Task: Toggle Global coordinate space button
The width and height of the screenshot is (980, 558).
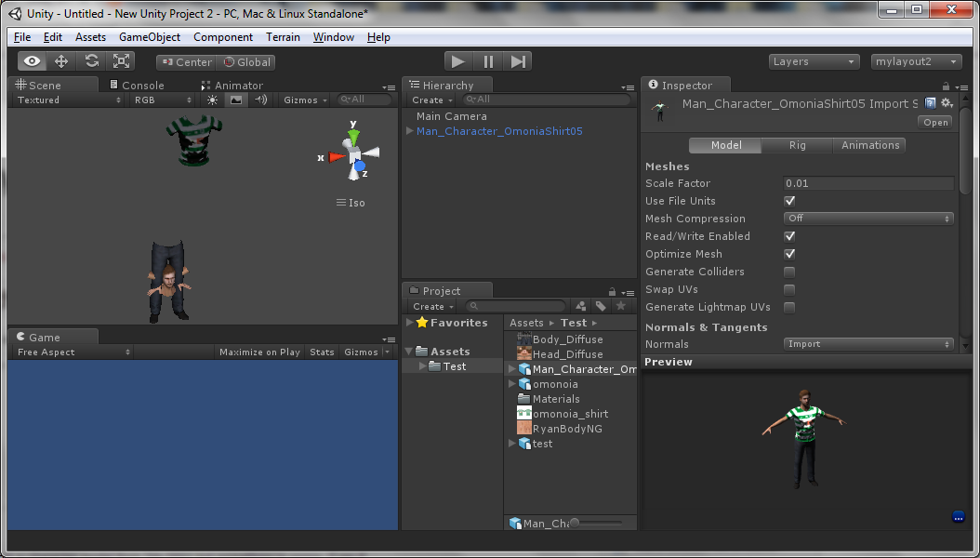Action: point(247,62)
